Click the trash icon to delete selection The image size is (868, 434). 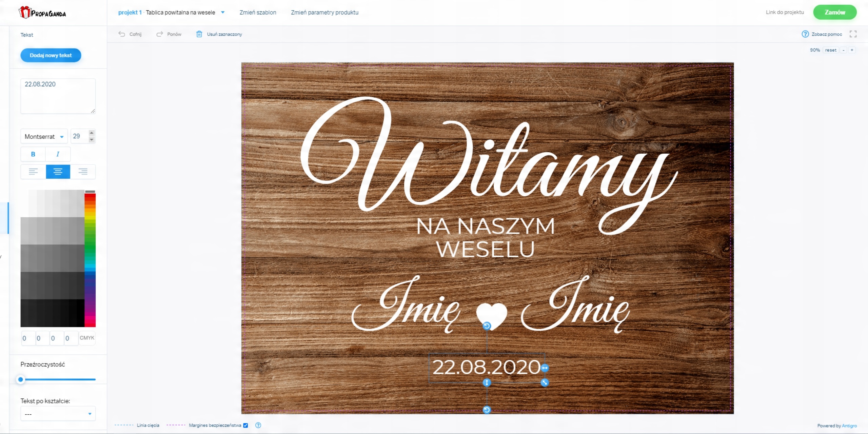coord(199,34)
